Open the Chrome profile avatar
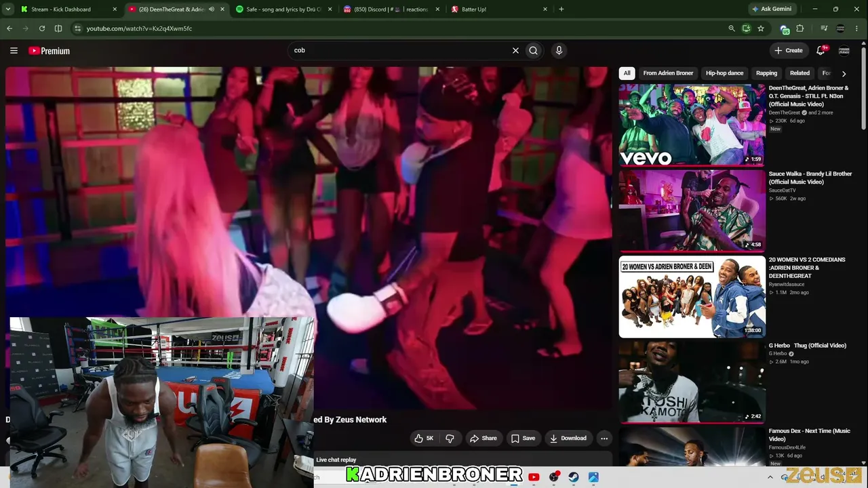Image resolution: width=868 pixels, height=488 pixels. [x=841, y=28]
